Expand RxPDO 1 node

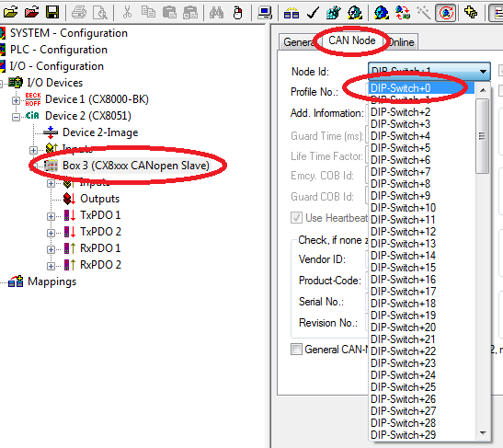tap(51, 249)
